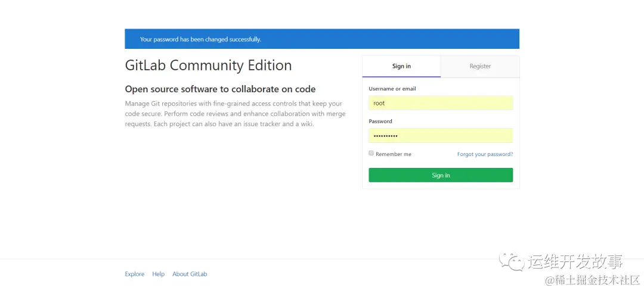Click the green Sign in button
The height and width of the screenshot is (290, 644).
(441, 175)
